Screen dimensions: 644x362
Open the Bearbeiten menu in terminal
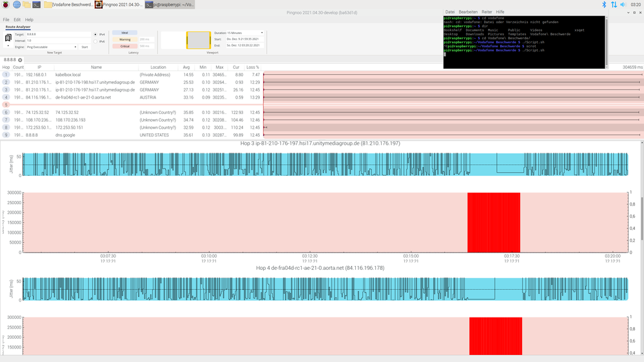click(x=467, y=12)
